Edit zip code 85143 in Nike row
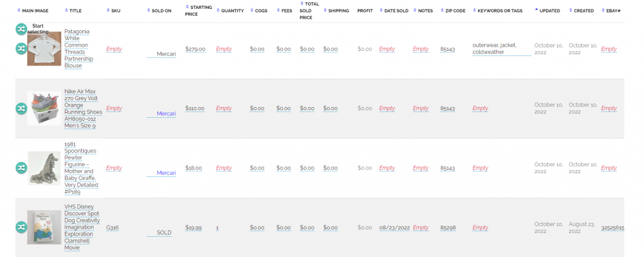Image resolution: width=644 pixels, height=257 pixels. click(448, 108)
